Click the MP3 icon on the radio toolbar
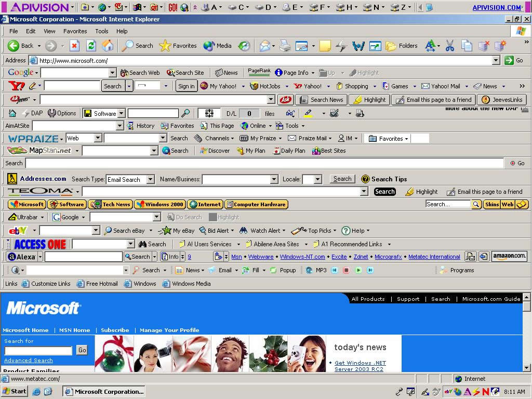The height and width of the screenshot is (399, 532). coord(316,270)
